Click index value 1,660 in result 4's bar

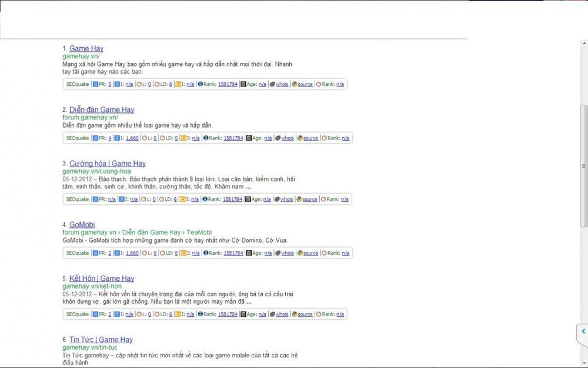click(x=132, y=253)
